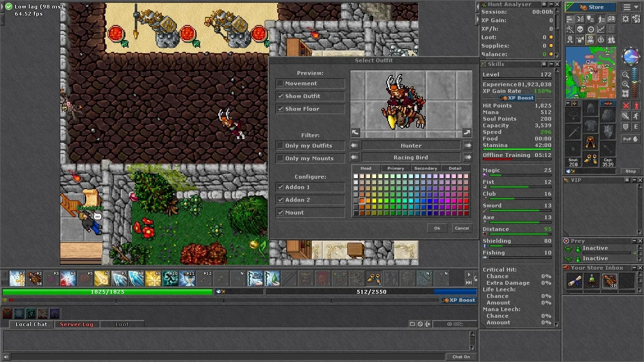Toggle the Show Floor checkbox

pyautogui.click(x=281, y=109)
